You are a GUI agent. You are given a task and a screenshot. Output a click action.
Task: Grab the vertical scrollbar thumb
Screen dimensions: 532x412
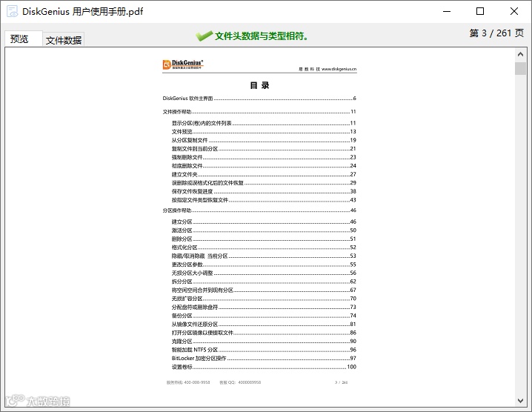pyautogui.click(x=520, y=68)
